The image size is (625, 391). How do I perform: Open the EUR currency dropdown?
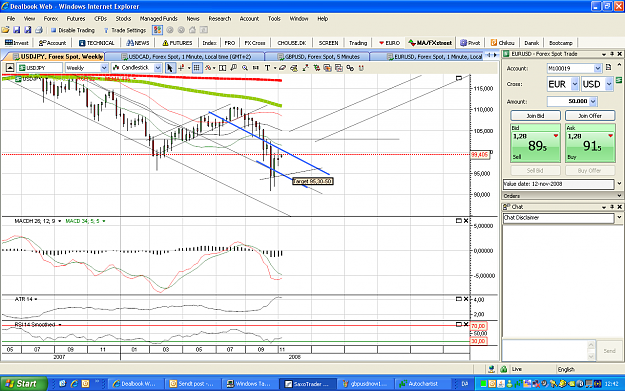pos(574,84)
